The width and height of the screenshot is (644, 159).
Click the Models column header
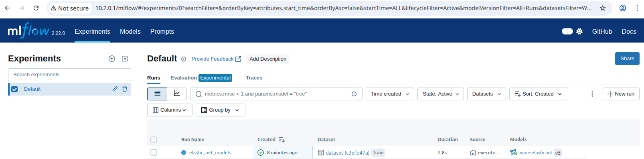(518, 140)
